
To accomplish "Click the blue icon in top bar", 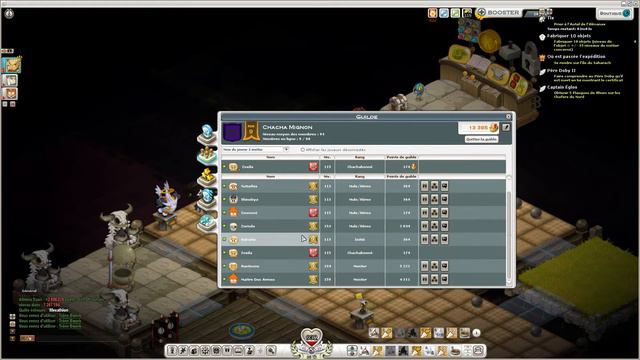I will pyautogui.click(x=444, y=13).
